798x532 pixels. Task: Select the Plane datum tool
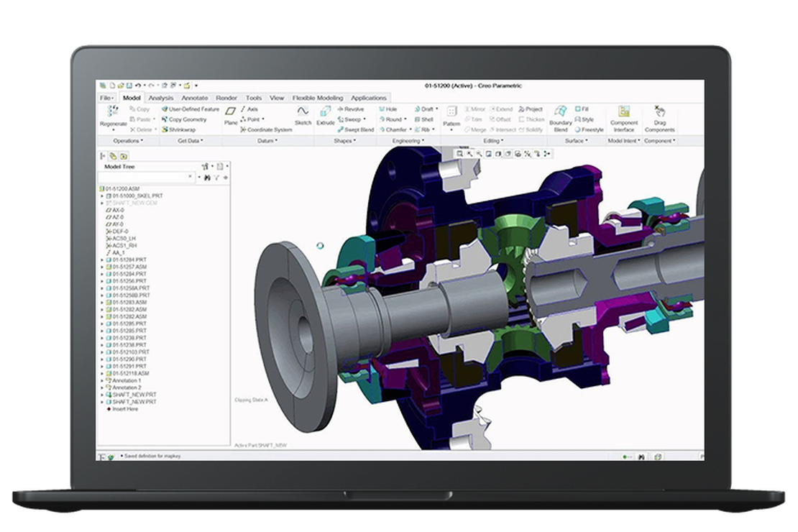(232, 116)
